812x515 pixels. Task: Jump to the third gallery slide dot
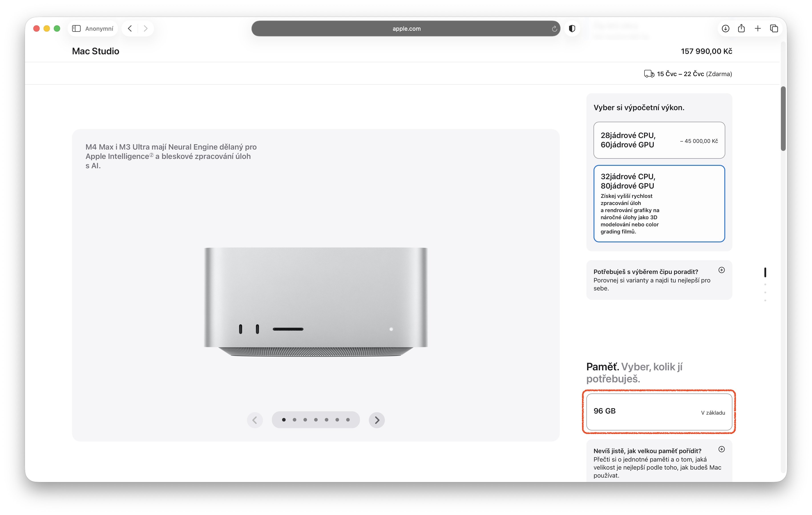click(x=305, y=420)
